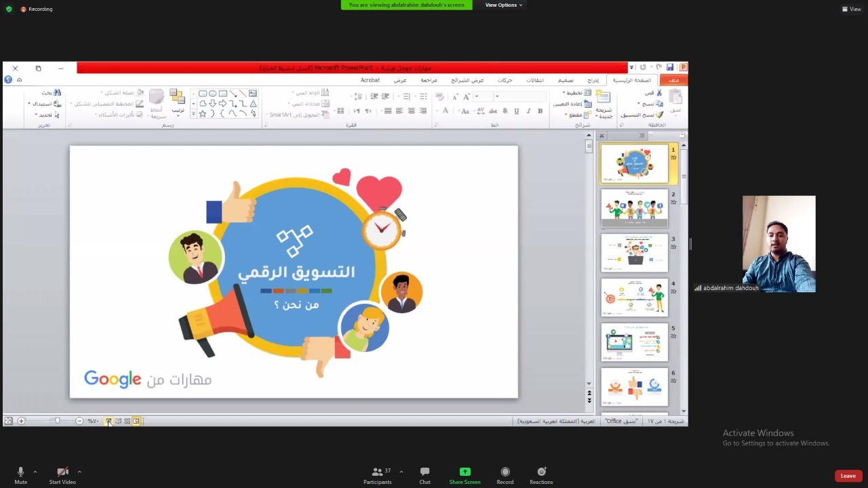Mute the microphone in the Zoom toolbar

pos(20,472)
